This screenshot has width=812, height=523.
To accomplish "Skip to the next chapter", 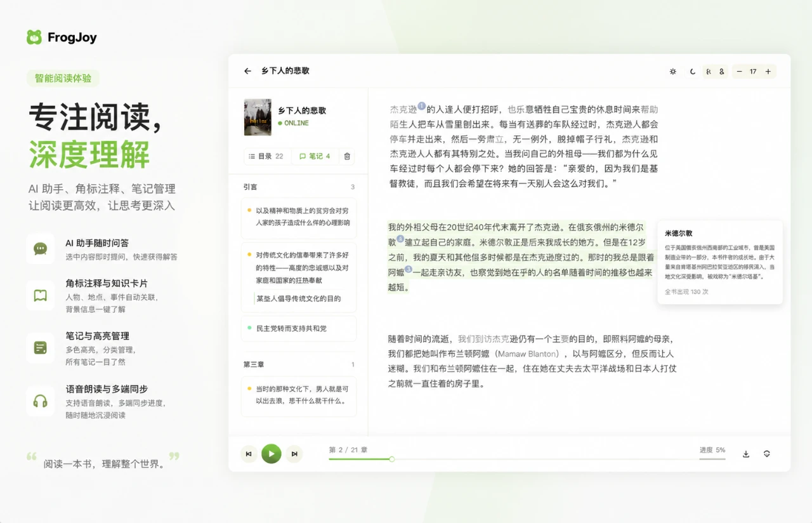I will [x=294, y=454].
